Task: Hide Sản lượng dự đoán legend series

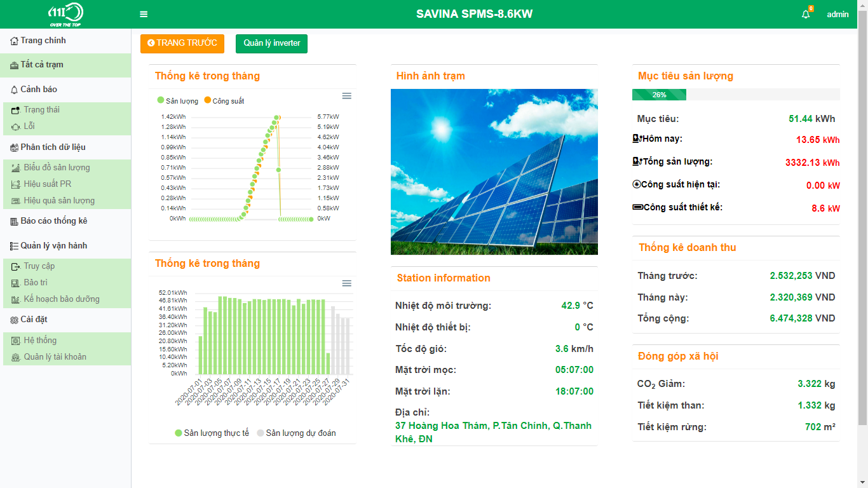Action: click(296, 433)
